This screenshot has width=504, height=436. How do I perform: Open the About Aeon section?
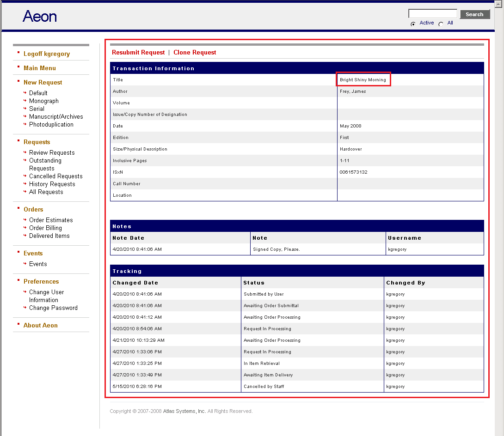point(40,325)
